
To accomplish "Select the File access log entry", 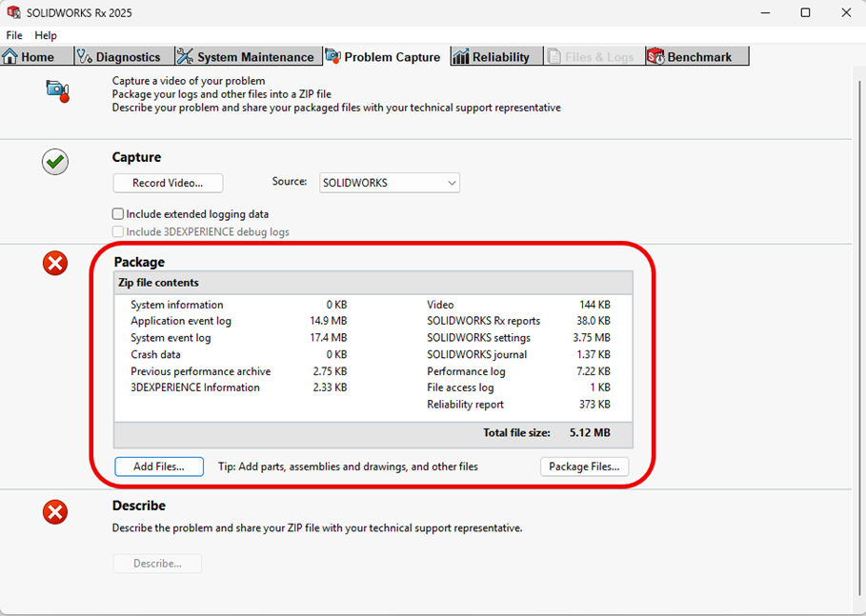I will coord(460,387).
